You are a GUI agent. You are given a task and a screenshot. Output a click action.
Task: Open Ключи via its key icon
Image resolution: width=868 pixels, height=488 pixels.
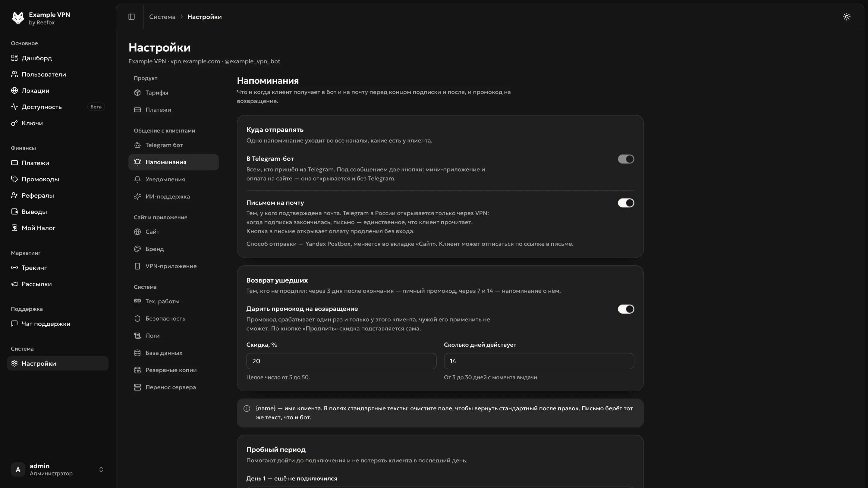point(14,123)
